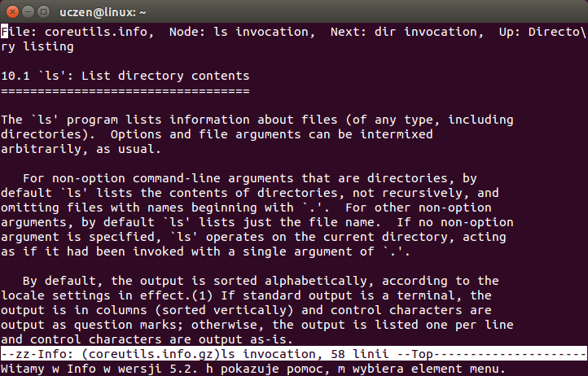Click the 'coreutils.info' file name in header
Viewport: 588px width, 376px height.
click(x=96, y=32)
